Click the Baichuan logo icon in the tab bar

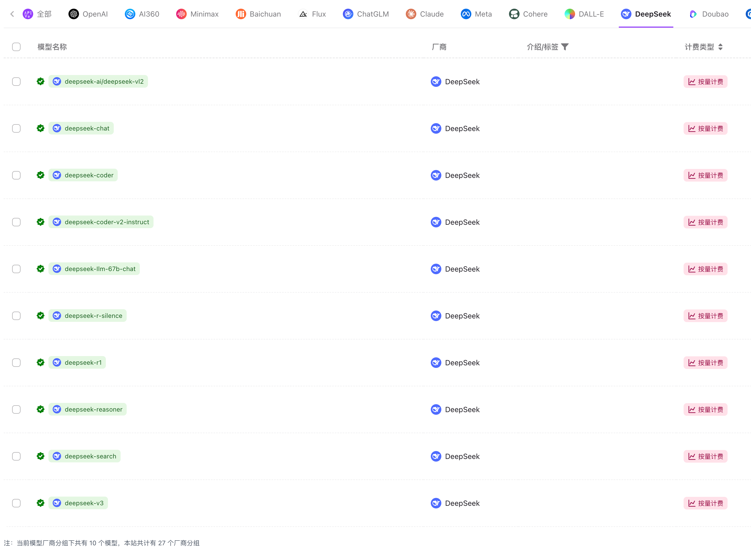click(x=240, y=14)
